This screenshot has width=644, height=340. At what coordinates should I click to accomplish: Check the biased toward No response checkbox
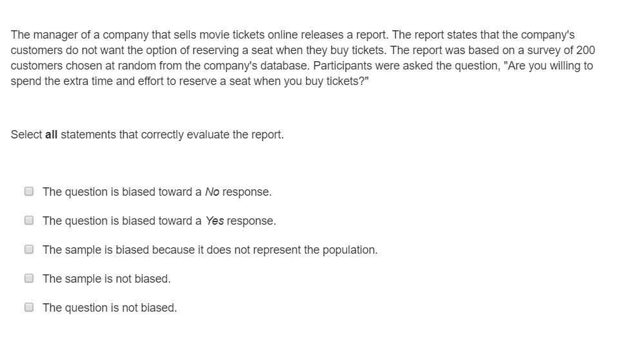(29, 191)
